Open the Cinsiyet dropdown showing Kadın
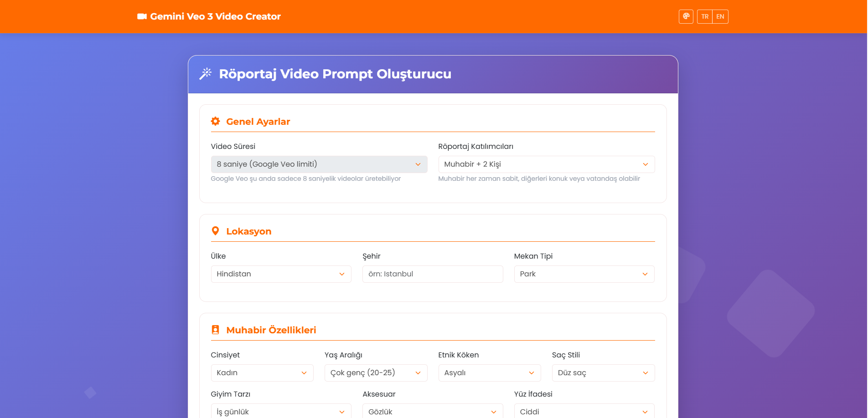Screen dimensions: 868x418 point(262,373)
